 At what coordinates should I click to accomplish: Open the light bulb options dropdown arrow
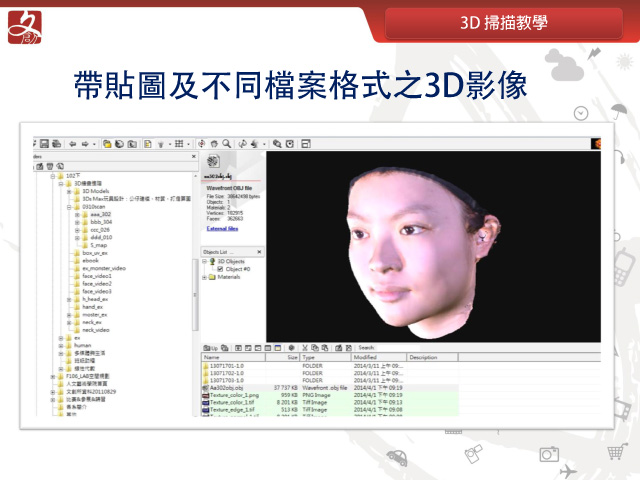coord(170,144)
